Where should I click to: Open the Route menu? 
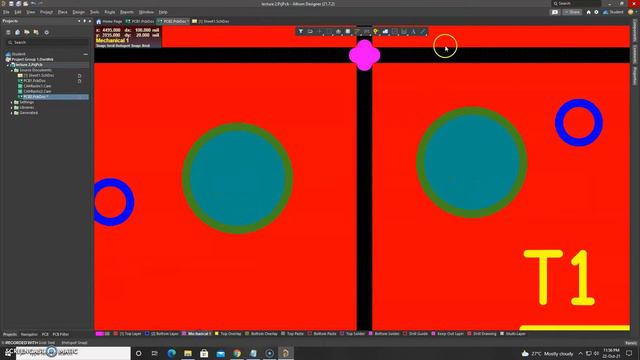coord(110,12)
